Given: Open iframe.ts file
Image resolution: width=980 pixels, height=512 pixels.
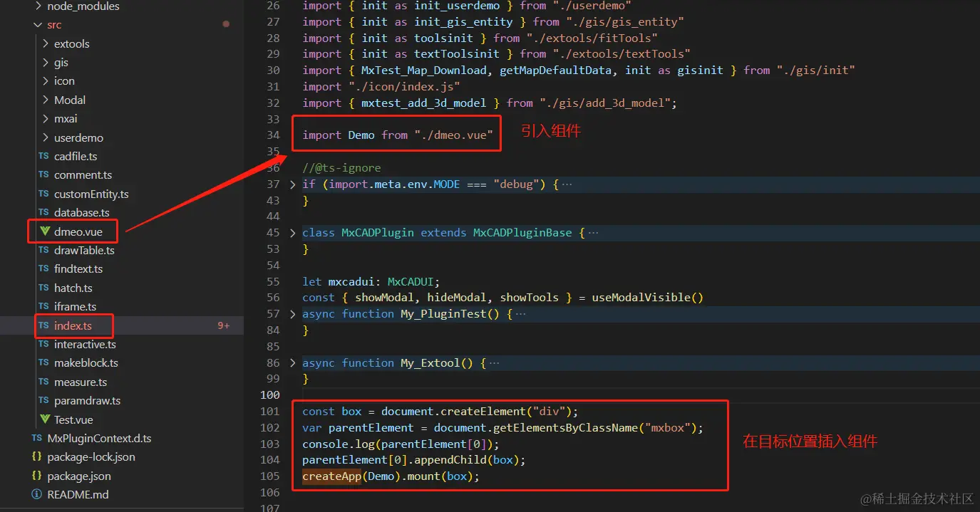Looking at the screenshot, I should click(x=76, y=307).
